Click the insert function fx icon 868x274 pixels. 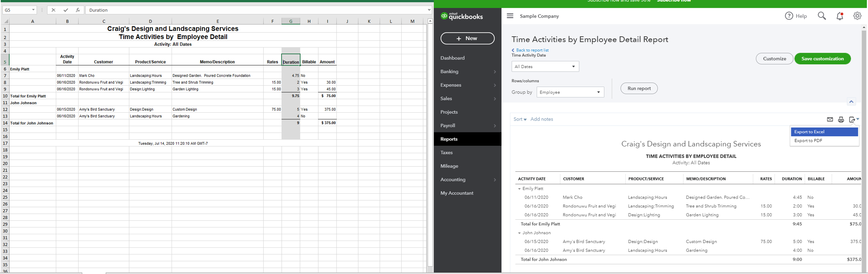click(78, 10)
